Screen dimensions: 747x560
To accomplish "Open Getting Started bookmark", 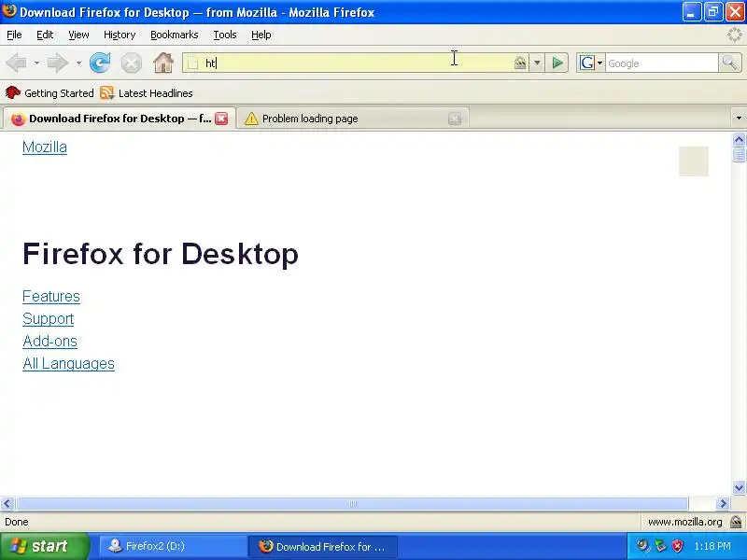I will point(49,92).
